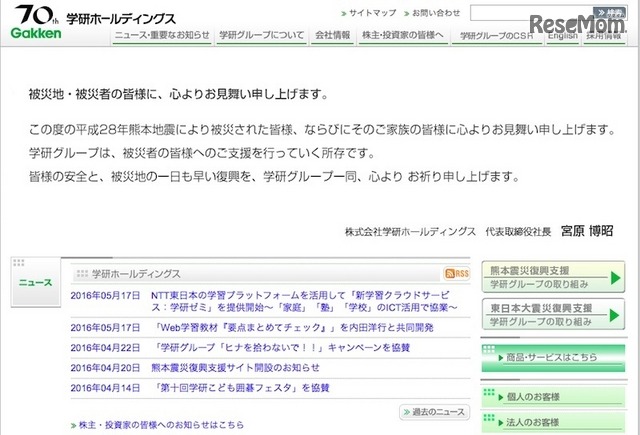Image resolution: width=640 pixels, height=435 pixels.
Task: Open Web学習教材 要点まとめてチェック article
Action: [x=293, y=327]
